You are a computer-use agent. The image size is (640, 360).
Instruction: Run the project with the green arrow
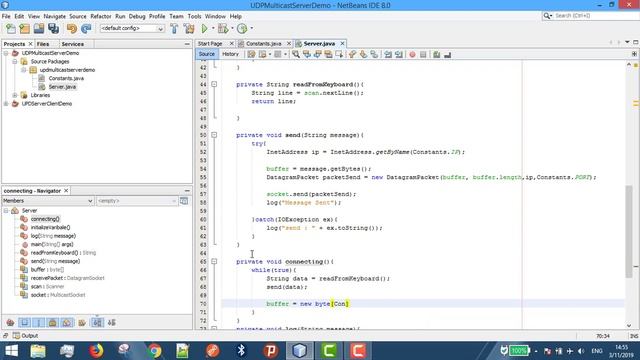[204, 28]
